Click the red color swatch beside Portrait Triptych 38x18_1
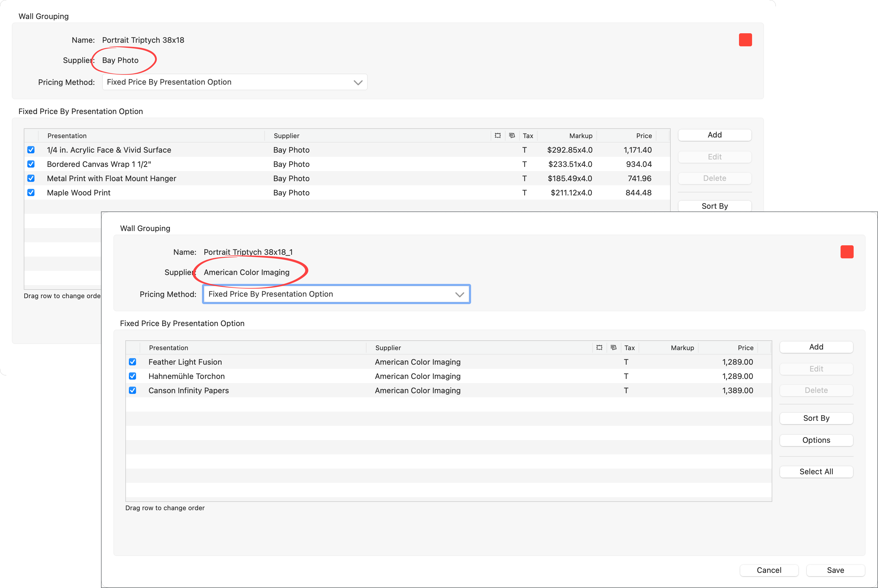 click(847, 252)
